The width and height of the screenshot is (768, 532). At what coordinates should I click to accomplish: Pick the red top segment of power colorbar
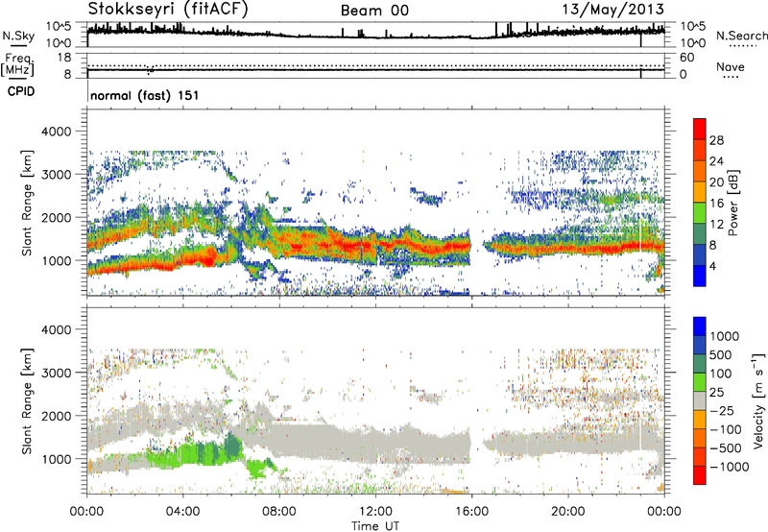(x=700, y=130)
